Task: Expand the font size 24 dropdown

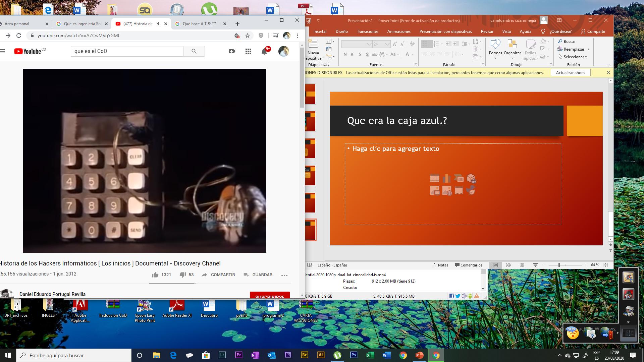Action: coord(387,44)
